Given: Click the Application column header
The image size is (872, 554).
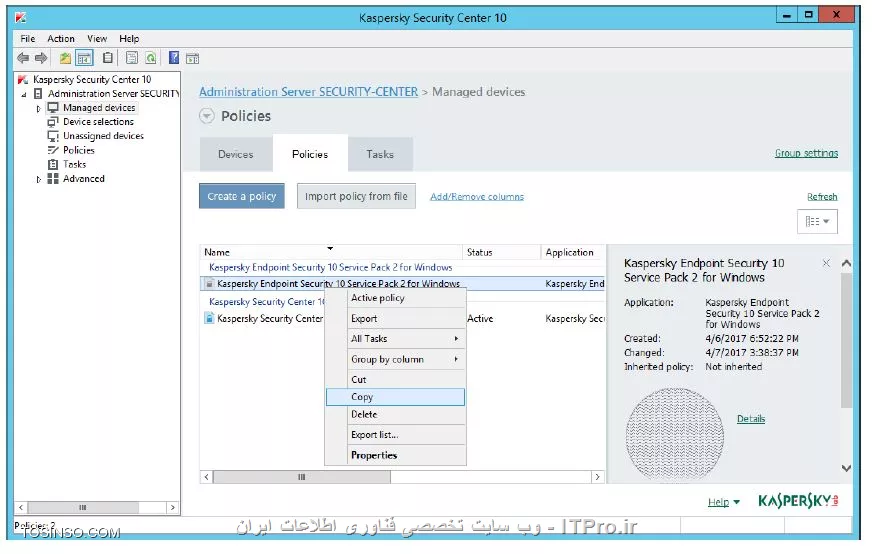Looking at the screenshot, I should (x=573, y=252).
